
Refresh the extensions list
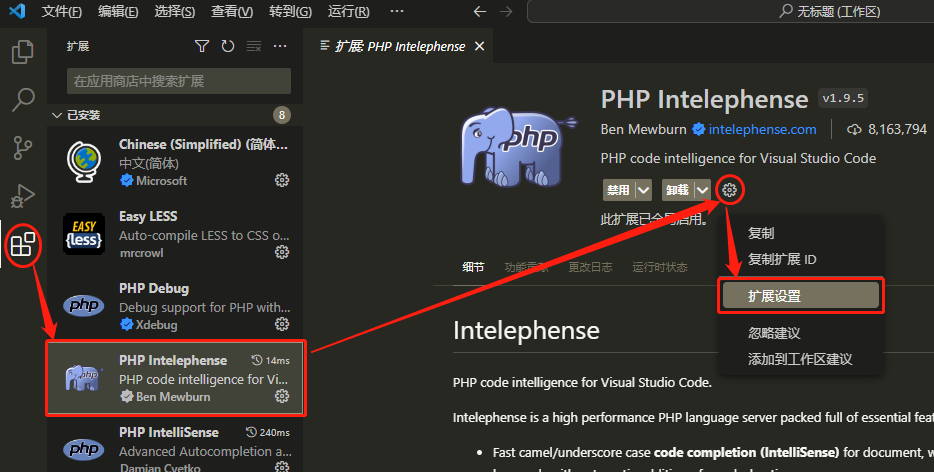228,46
